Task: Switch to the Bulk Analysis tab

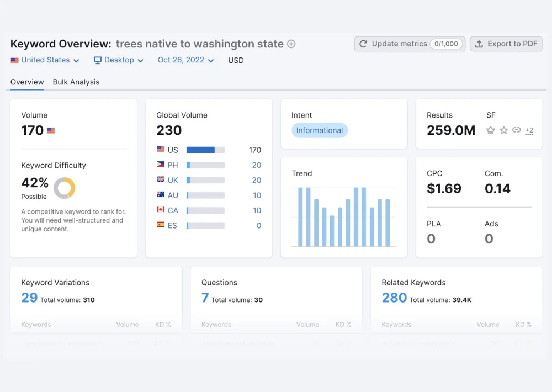Action: [76, 82]
